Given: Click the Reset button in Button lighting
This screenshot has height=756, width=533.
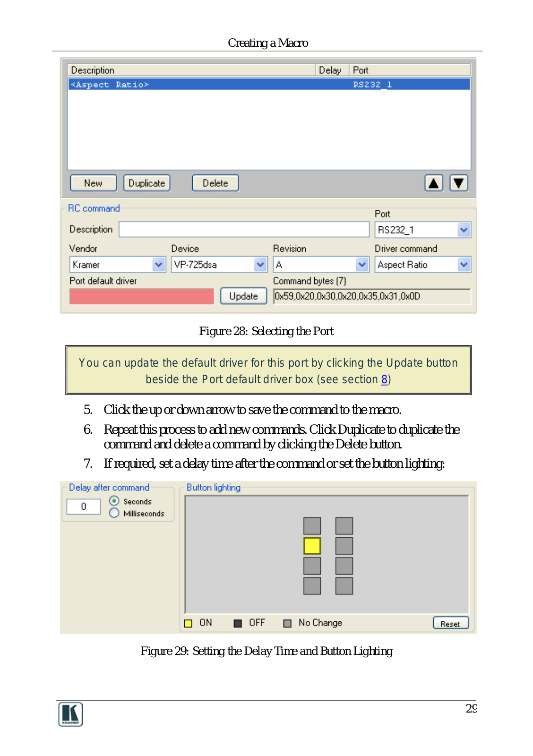Looking at the screenshot, I should coord(451,623).
